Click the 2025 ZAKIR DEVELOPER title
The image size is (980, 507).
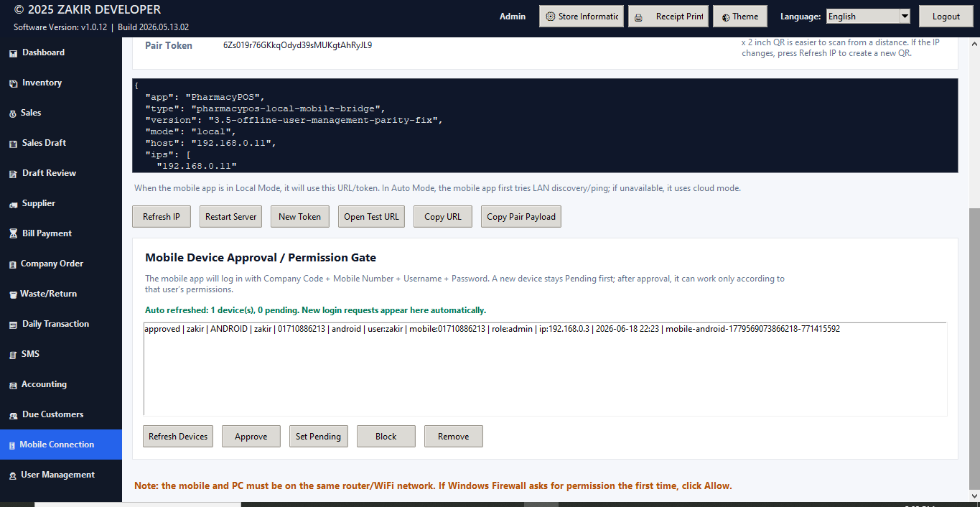tap(88, 10)
